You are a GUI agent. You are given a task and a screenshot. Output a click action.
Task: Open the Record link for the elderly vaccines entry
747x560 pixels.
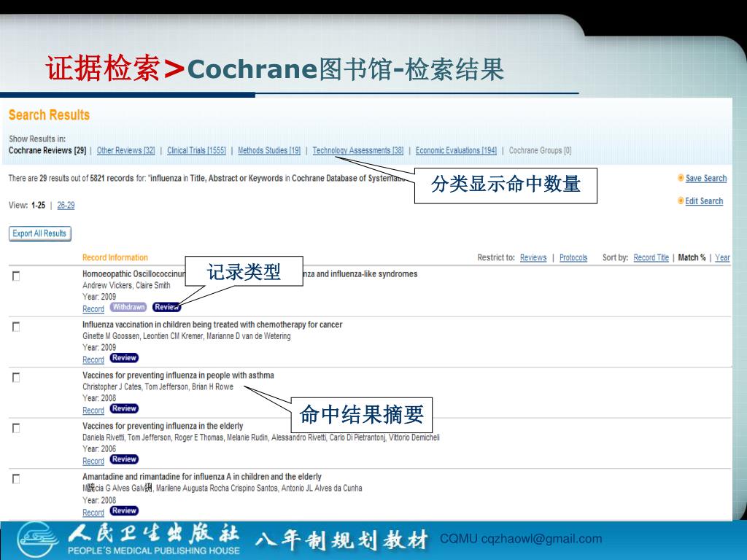93,462
